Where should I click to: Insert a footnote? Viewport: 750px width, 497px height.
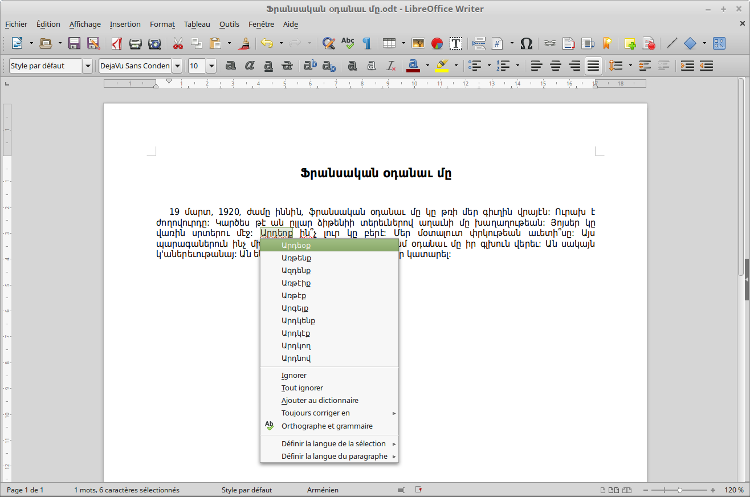(x=568, y=44)
